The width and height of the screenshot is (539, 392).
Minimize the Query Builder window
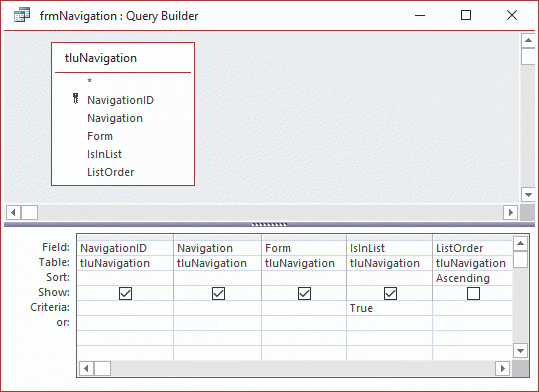pos(420,15)
